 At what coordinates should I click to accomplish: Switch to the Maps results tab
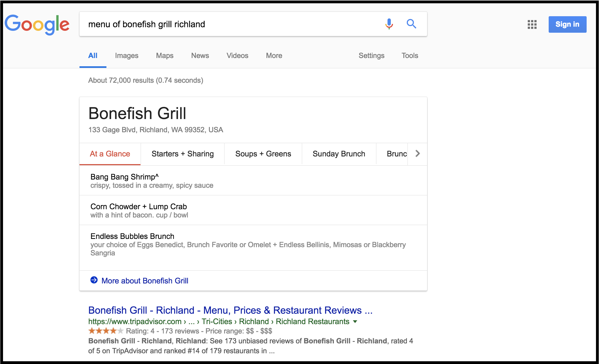coord(165,56)
